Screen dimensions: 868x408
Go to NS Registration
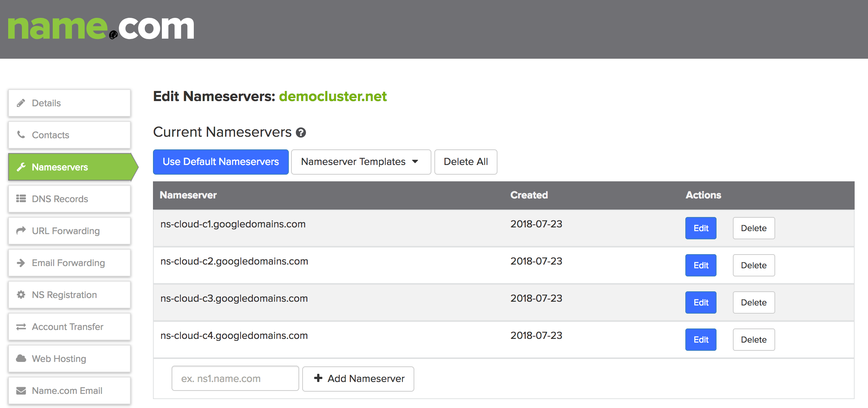69,295
